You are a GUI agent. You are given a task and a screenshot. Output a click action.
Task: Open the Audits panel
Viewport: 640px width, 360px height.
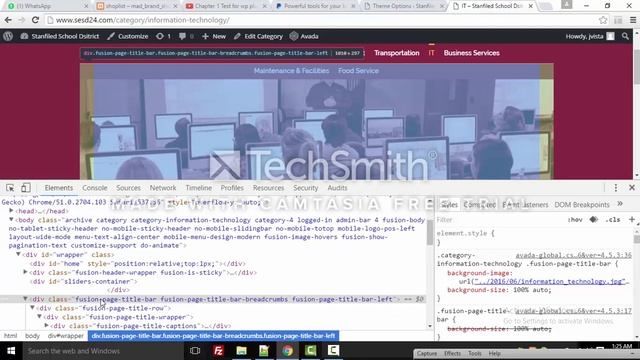click(x=337, y=188)
